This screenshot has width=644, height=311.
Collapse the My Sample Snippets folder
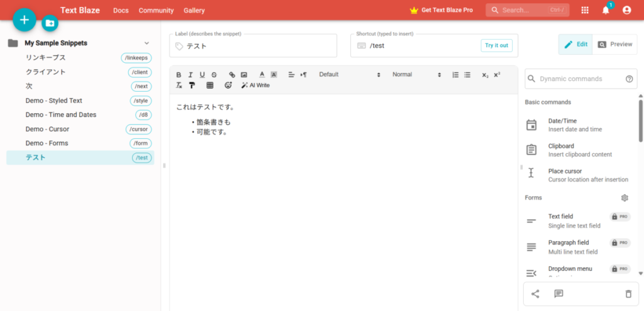147,43
